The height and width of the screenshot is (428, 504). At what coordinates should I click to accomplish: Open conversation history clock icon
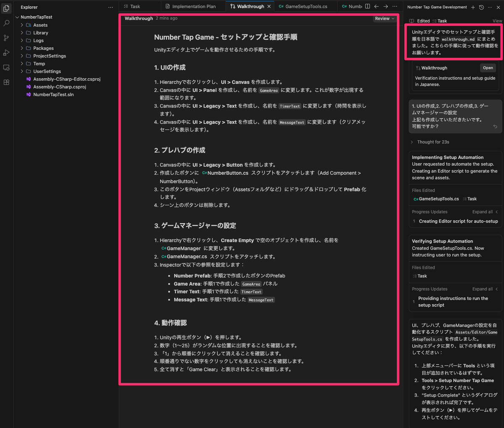(x=481, y=7)
